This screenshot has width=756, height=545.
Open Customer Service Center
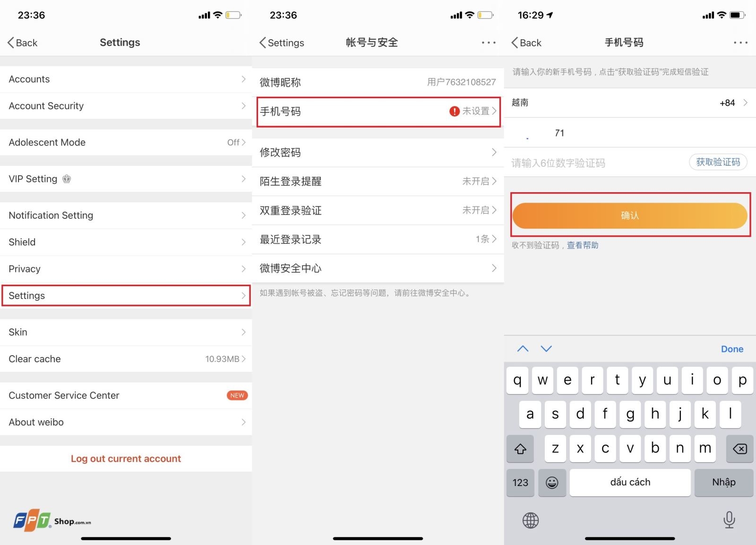(126, 395)
